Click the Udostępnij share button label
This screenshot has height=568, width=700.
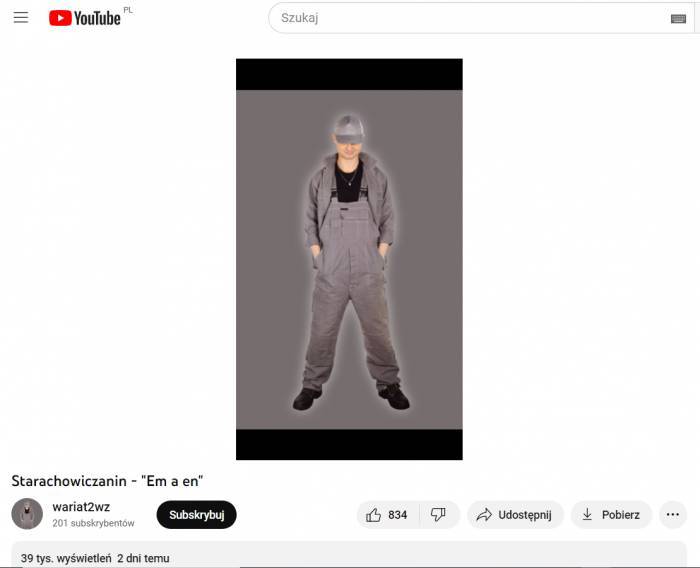[525, 515]
